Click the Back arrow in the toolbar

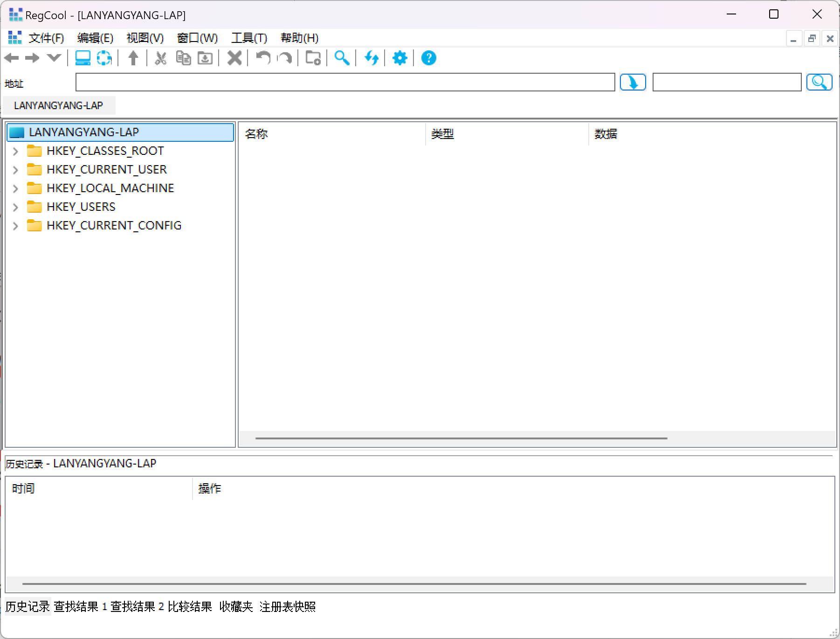coord(12,58)
